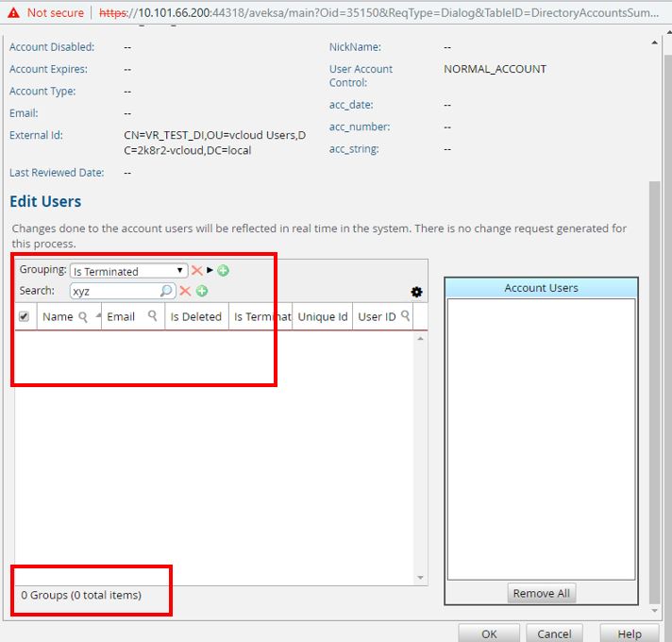Open the Grouping dropdown showing Is Terminated
Viewport: 672px width, 642px height.
pyautogui.click(x=129, y=271)
